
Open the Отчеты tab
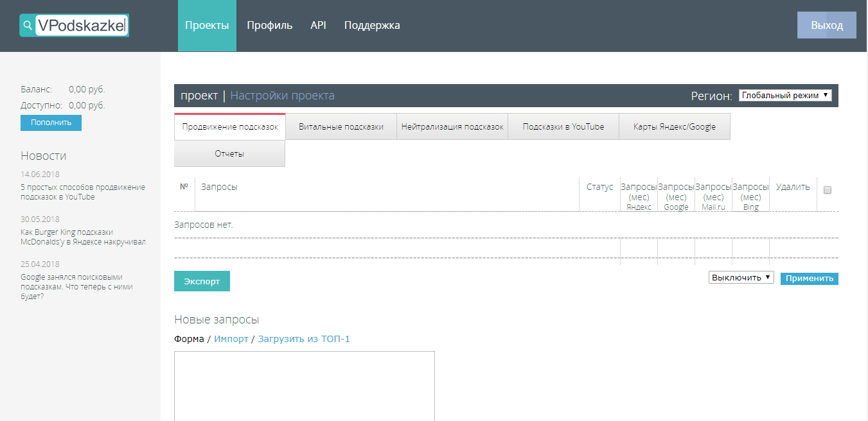point(229,154)
